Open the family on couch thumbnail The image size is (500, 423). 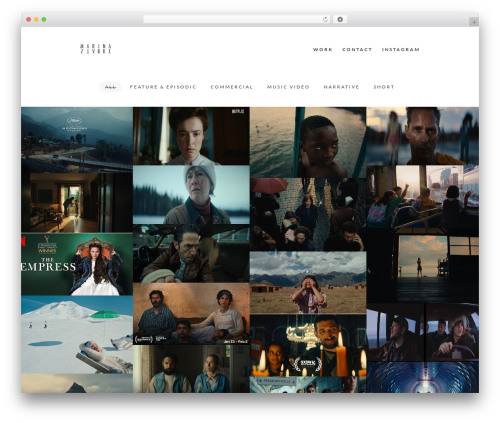coord(191,314)
